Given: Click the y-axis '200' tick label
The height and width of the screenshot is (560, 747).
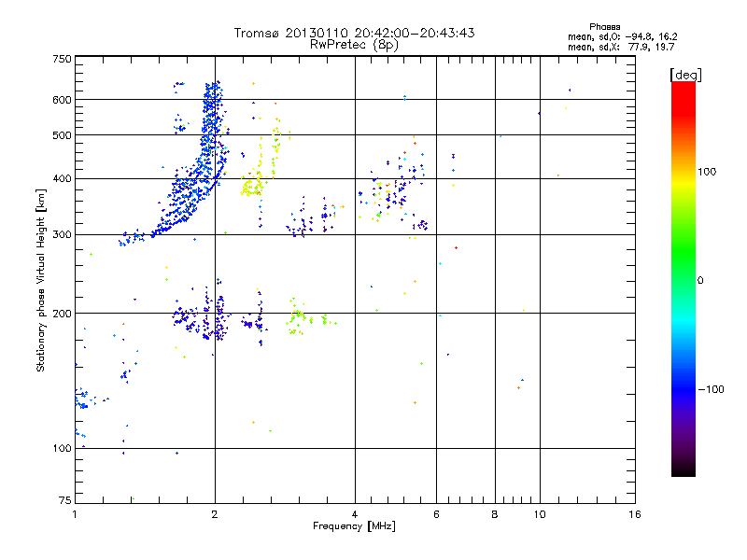Looking at the screenshot, I should (x=62, y=314).
